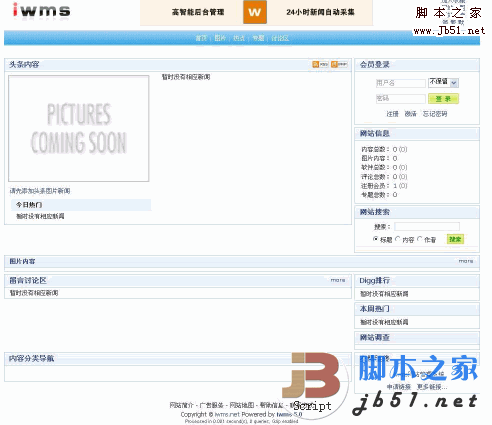The height and width of the screenshot is (425, 492).
Task: Click the 头条内容 section title
Action: tap(24, 64)
